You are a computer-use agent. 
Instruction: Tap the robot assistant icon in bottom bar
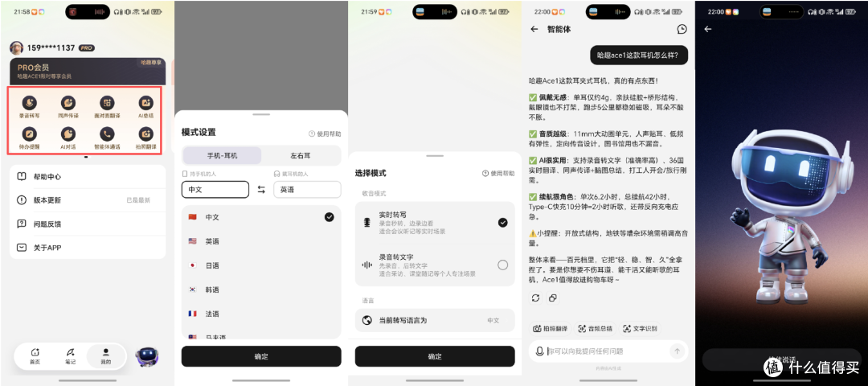click(x=147, y=359)
